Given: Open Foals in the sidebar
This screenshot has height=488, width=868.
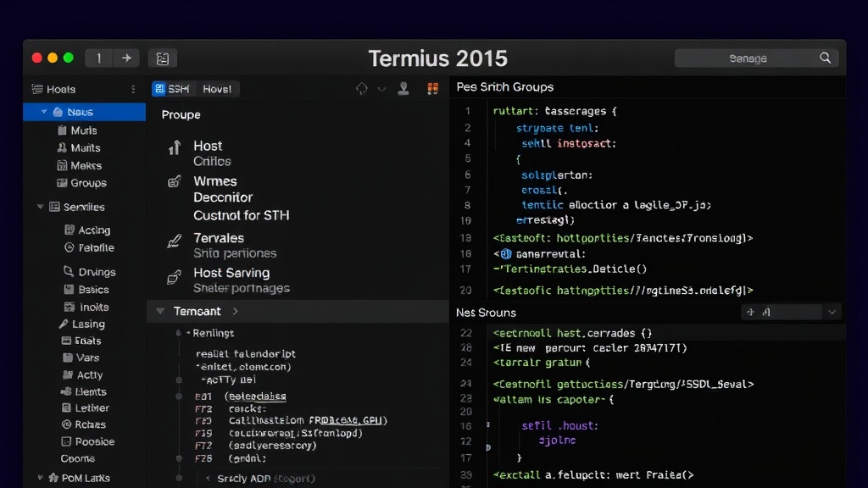Looking at the screenshot, I should [87, 341].
